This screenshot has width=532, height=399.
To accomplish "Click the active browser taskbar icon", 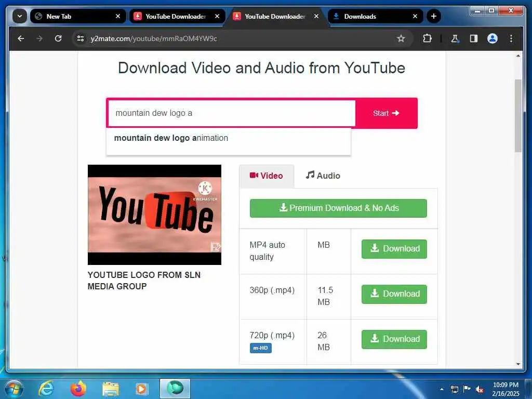I will tap(175, 389).
